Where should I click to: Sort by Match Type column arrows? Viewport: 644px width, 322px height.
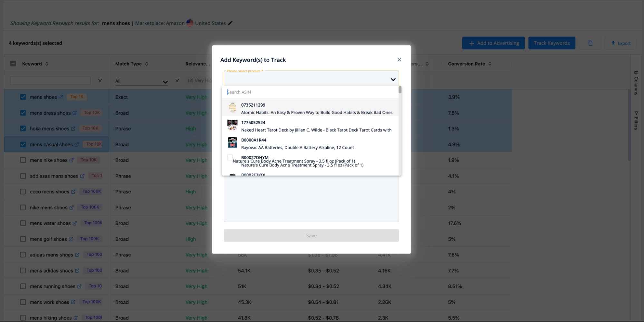point(147,64)
